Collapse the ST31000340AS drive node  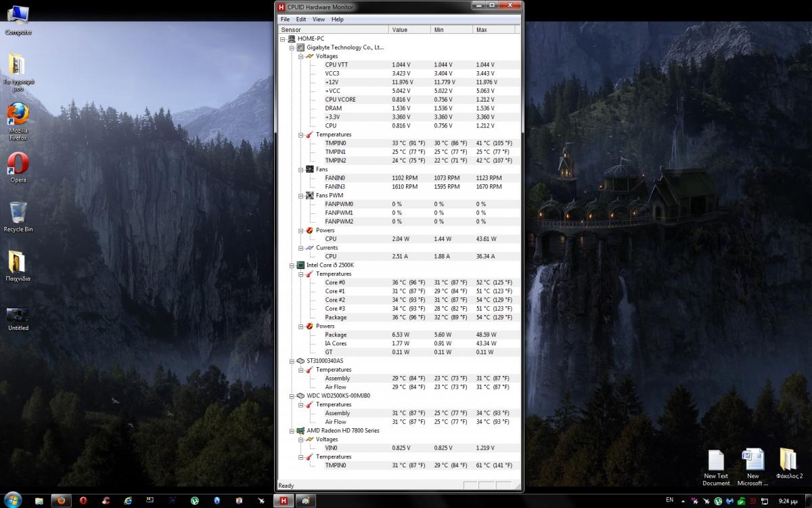click(292, 361)
